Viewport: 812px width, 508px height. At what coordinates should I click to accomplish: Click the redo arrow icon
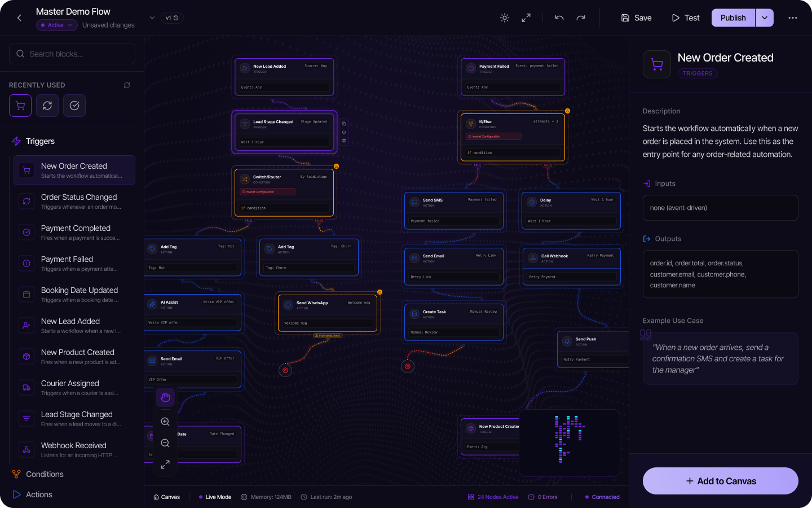[581, 18]
